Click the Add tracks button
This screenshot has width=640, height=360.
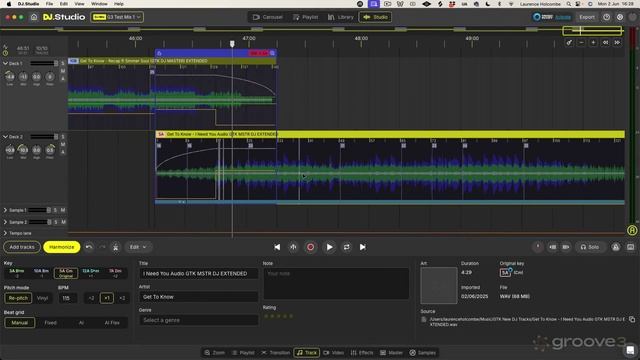(x=22, y=247)
